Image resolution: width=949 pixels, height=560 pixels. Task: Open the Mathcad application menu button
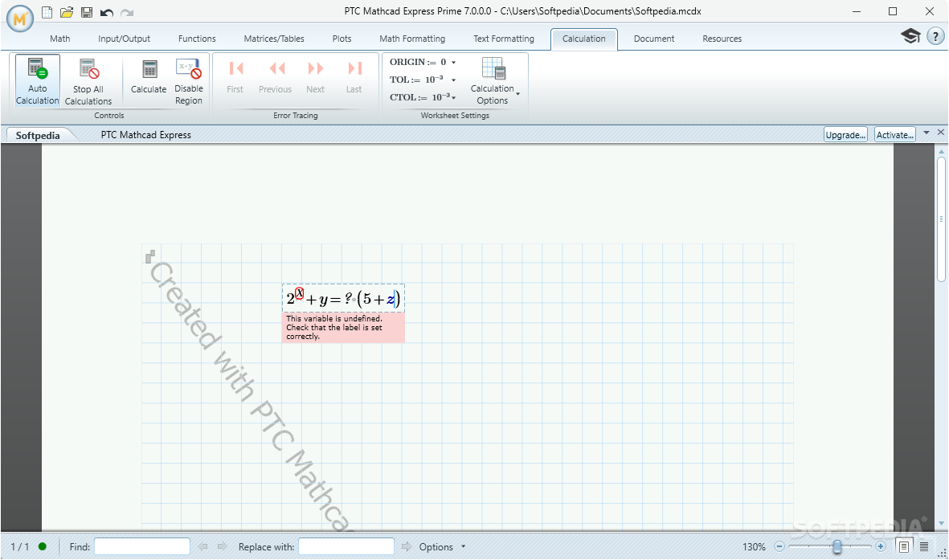click(20, 18)
